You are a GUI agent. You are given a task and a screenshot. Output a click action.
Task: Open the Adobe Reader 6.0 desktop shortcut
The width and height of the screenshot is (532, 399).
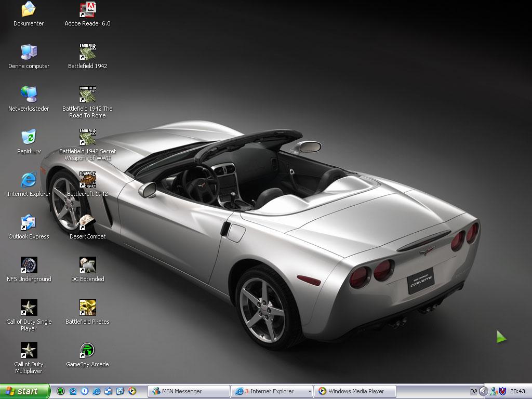pyautogui.click(x=87, y=10)
